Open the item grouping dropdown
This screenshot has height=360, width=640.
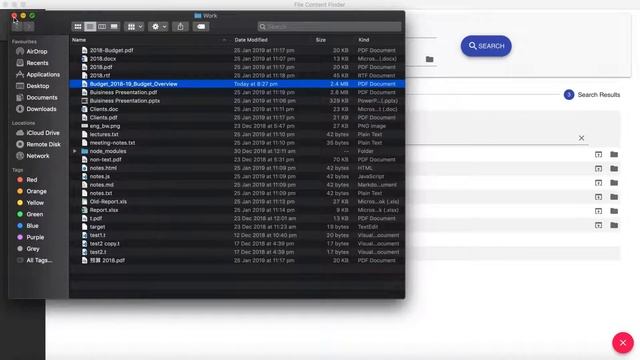[134, 27]
